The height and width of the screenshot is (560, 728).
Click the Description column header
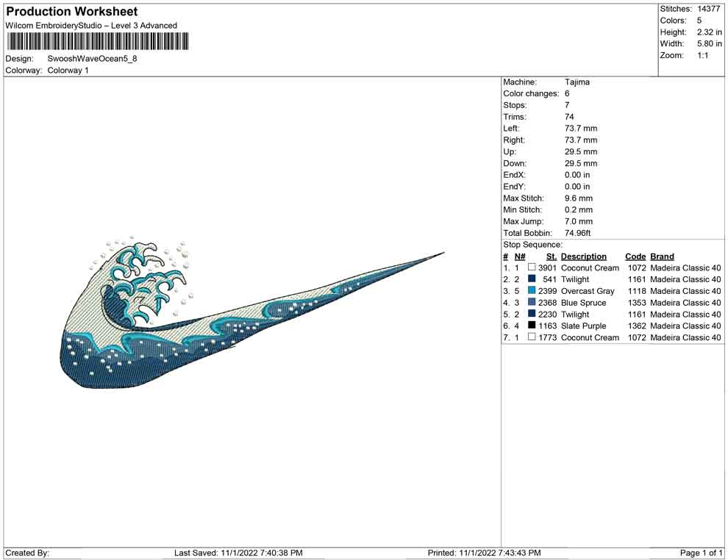(x=584, y=256)
